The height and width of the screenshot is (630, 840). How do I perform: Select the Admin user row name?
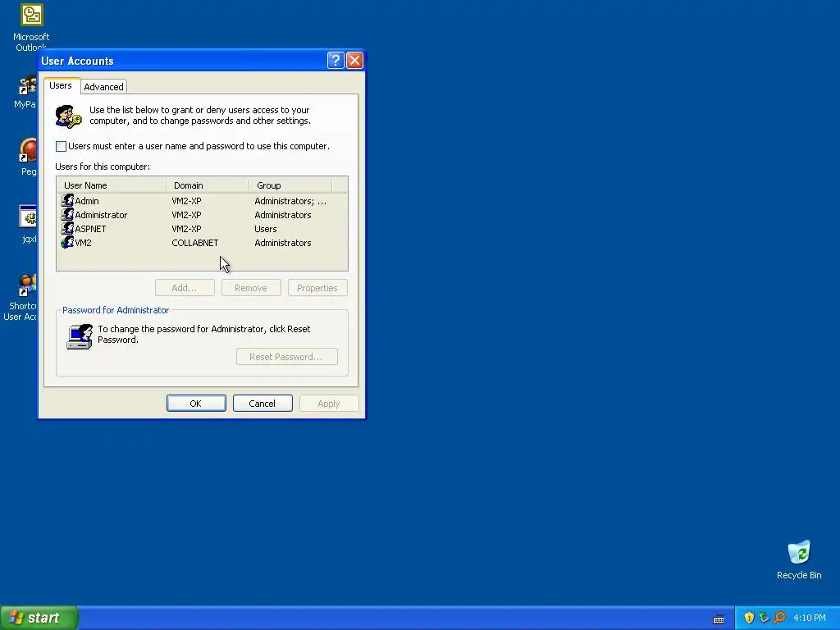click(x=87, y=201)
